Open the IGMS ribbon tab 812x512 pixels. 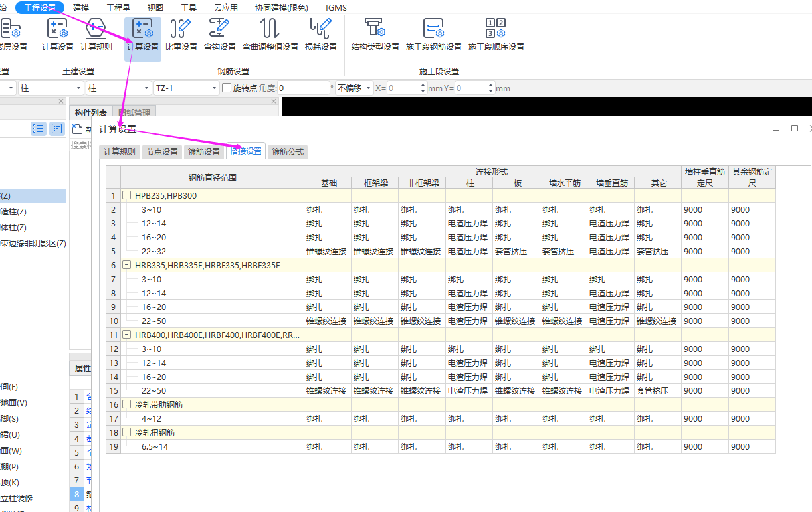click(336, 7)
